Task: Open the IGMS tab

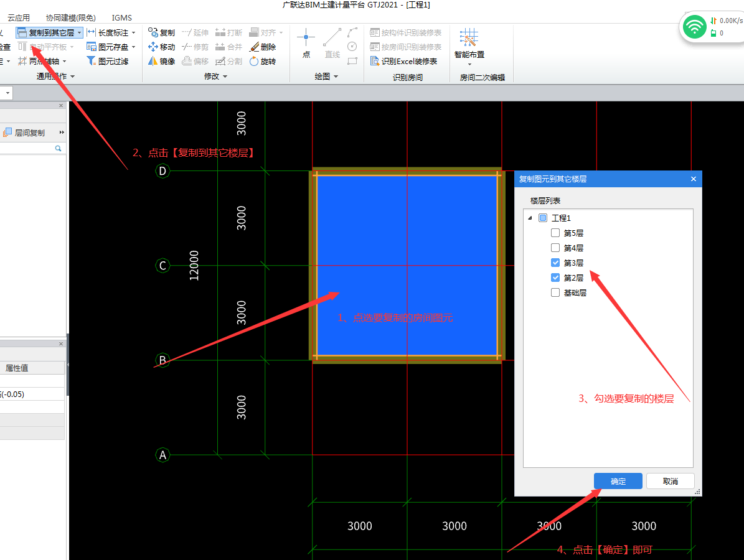Action: click(122, 17)
